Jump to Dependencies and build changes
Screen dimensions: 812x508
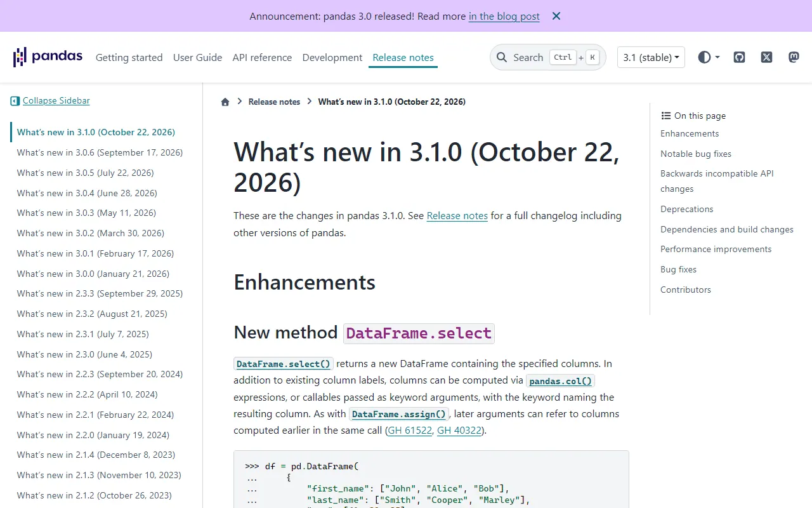(x=727, y=229)
